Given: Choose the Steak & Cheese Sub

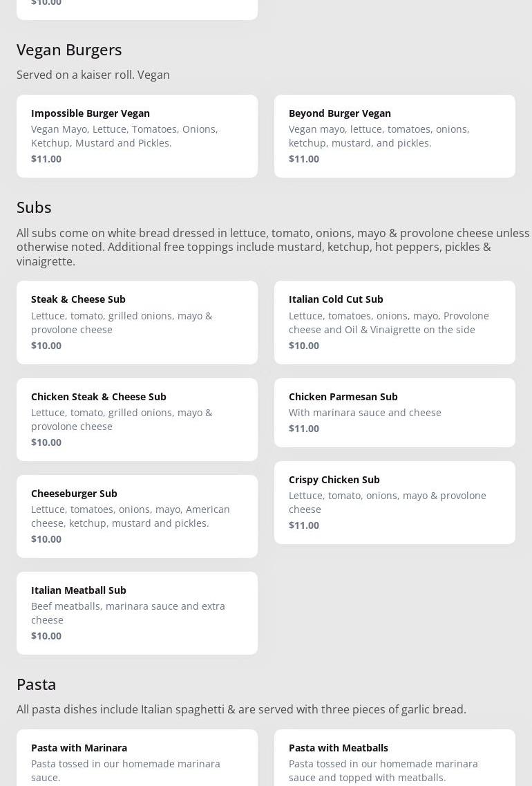Looking at the screenshot, I should (137, 322).
